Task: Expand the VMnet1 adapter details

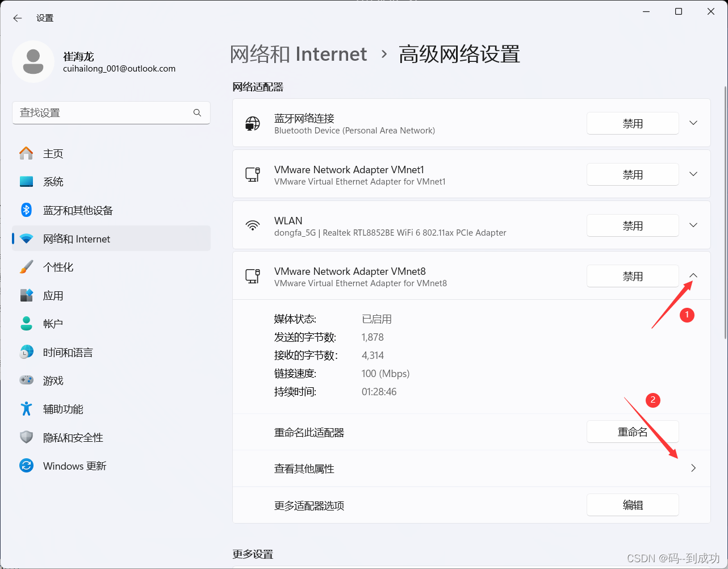Action: (693, 174)
